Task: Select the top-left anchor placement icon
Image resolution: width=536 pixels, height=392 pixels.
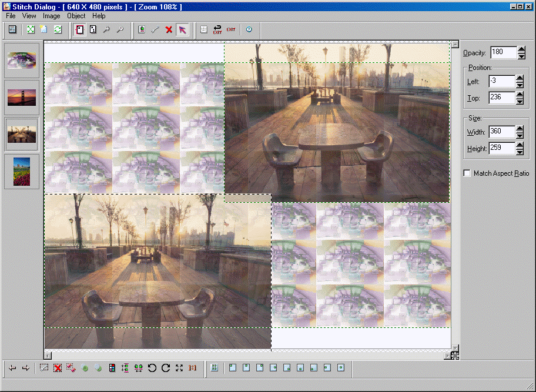Action: pos(232,367)
